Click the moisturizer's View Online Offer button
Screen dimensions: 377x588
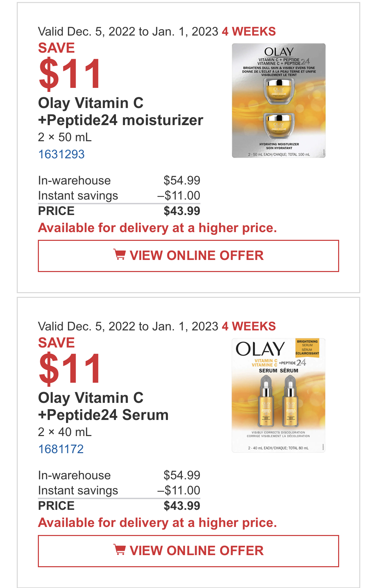188,256
